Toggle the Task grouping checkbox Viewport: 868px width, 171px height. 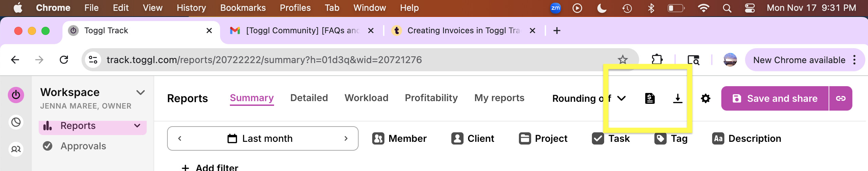point(598,138)
